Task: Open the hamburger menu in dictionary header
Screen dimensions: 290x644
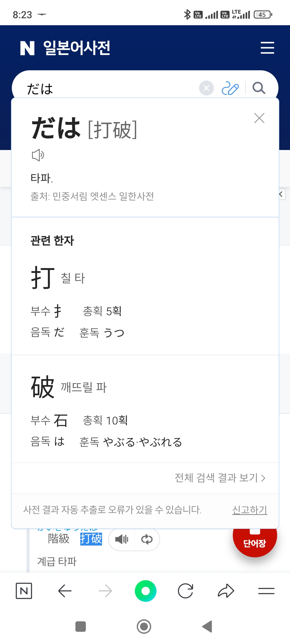Action: click(267, 48)
